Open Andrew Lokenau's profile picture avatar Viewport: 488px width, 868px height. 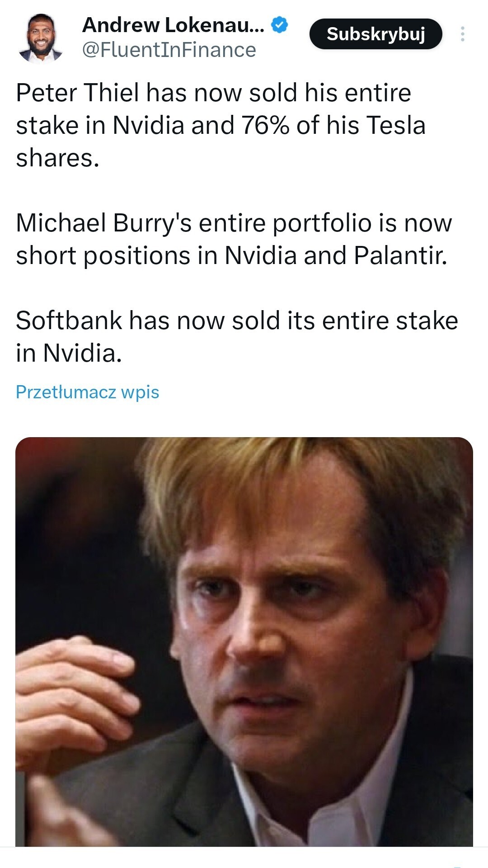pyautogui.click(x=41, y=38)
